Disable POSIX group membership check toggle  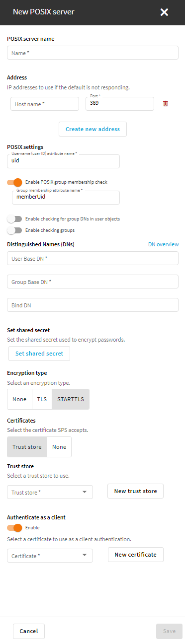click(x=15, y=182)
